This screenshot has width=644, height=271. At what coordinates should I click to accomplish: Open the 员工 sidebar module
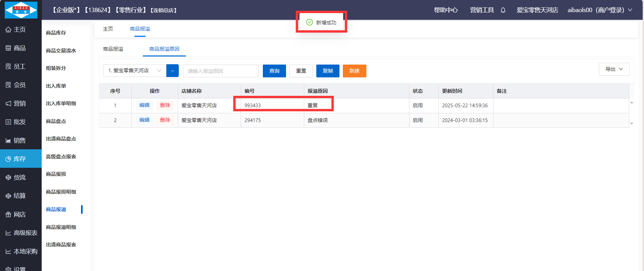21,67
